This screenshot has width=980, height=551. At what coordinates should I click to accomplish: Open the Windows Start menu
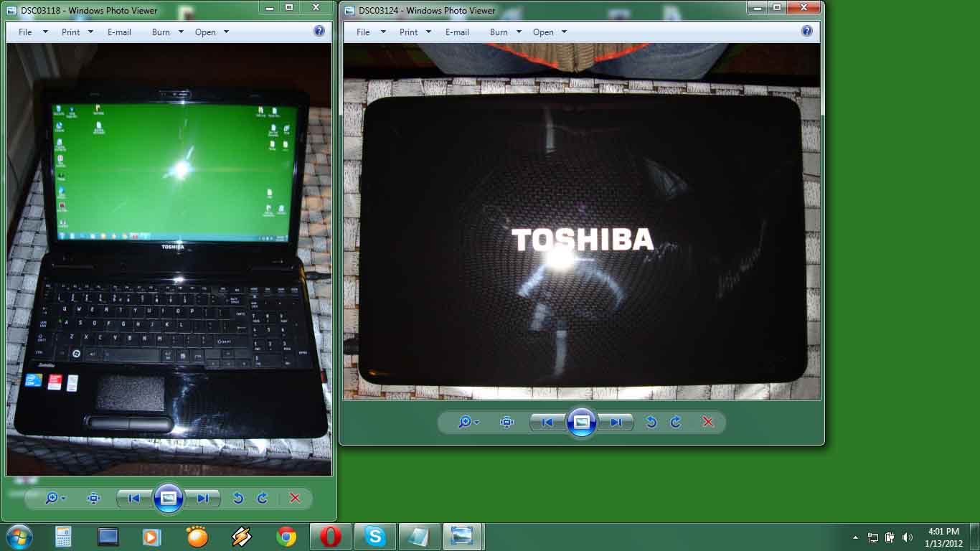19,537
